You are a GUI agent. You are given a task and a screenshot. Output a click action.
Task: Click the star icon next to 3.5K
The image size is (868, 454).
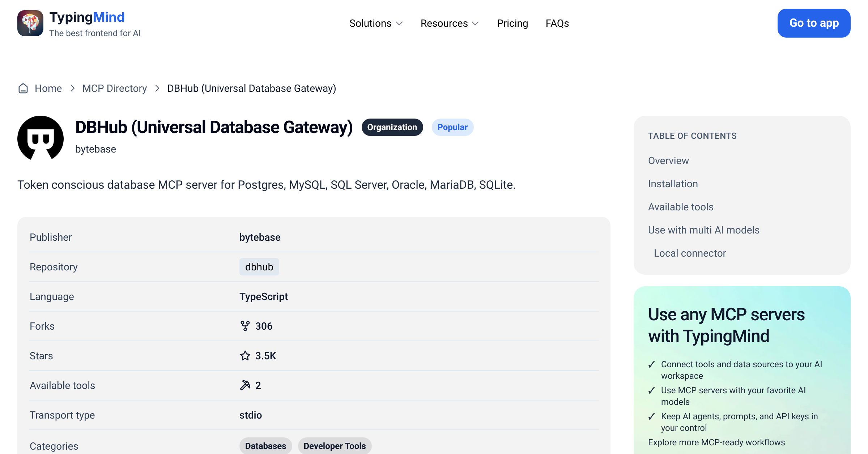[245, 356]
